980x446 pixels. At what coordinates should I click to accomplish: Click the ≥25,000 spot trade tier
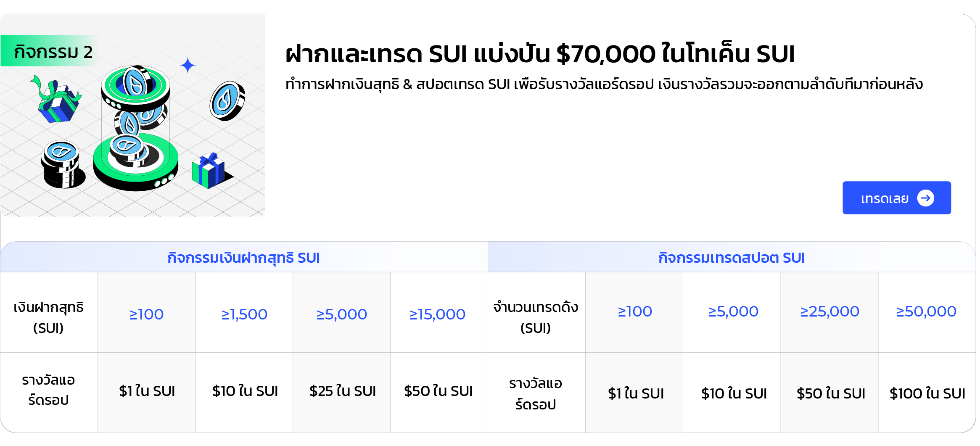[829, 311]
